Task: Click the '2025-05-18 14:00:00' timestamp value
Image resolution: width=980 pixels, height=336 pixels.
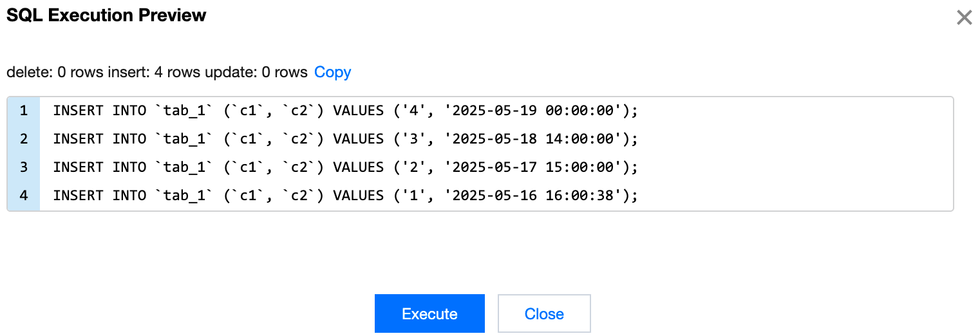Action: pos(536,139)
